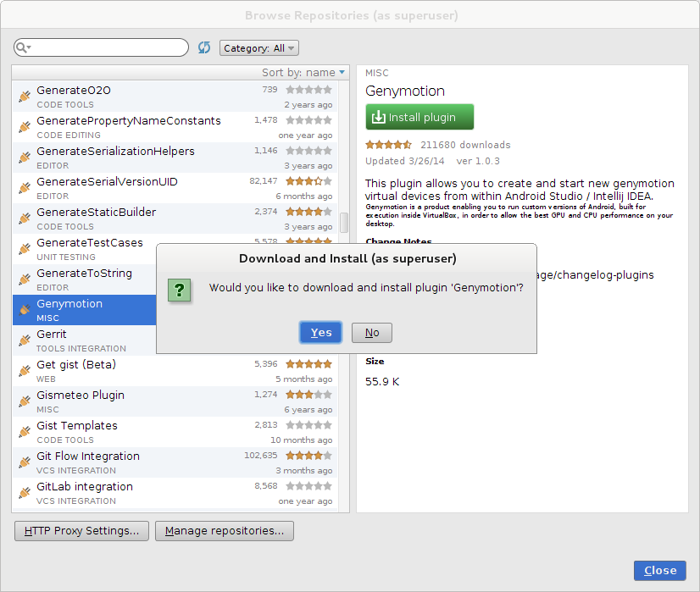Click rating stars of GenerateSerialVersionUID
This screenshot has width=700, height=592.
point(309,181)
